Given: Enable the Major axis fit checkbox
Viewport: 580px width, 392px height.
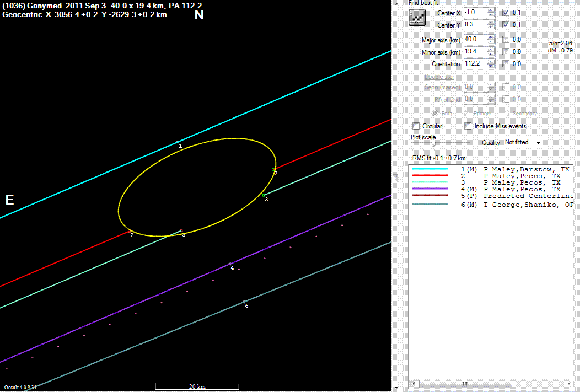Looking at the screenshot, I should [506, 40].
